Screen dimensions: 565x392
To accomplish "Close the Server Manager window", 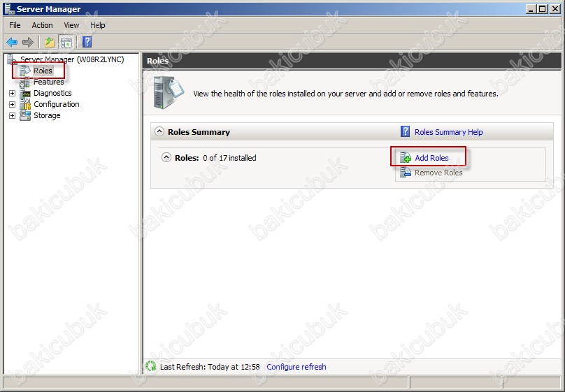I will pyautogui.click(x=555, y=8).
